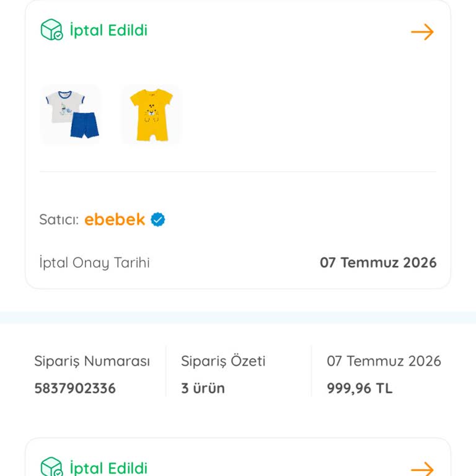Tap the bold cancellation approval date
Viewport: 476px width, 476px height.
click(x=378, y=263)
